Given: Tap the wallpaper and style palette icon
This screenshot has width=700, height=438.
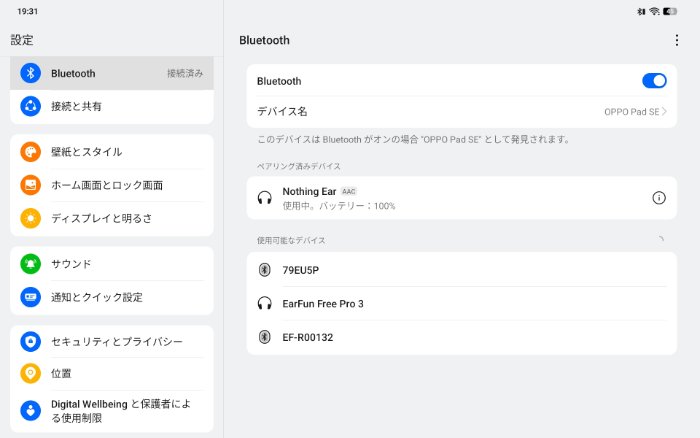Looking at the screenshot, I should click(30, 152).
